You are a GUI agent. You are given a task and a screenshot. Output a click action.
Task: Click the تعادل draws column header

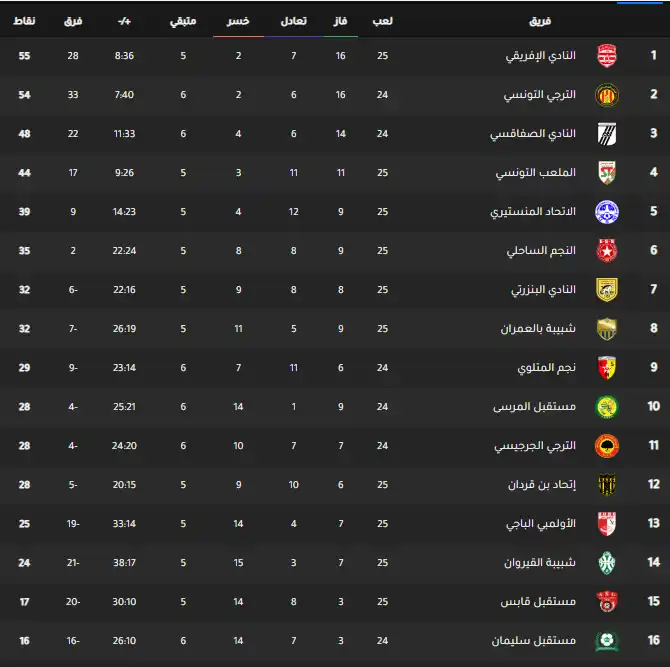(293, 21)
